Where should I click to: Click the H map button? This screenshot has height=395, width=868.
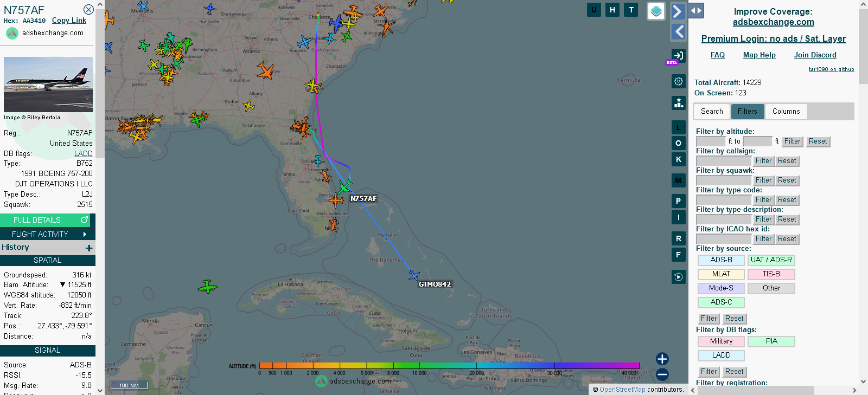[x=612, y=10]
